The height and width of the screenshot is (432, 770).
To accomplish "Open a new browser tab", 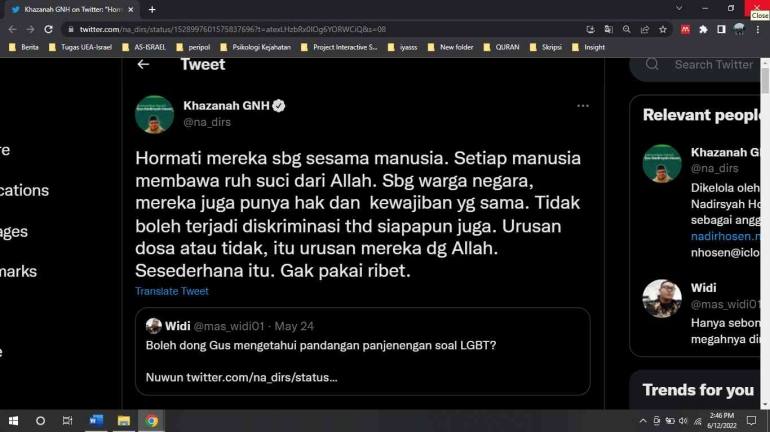I will pyautogui.click(x=152, y=9).
